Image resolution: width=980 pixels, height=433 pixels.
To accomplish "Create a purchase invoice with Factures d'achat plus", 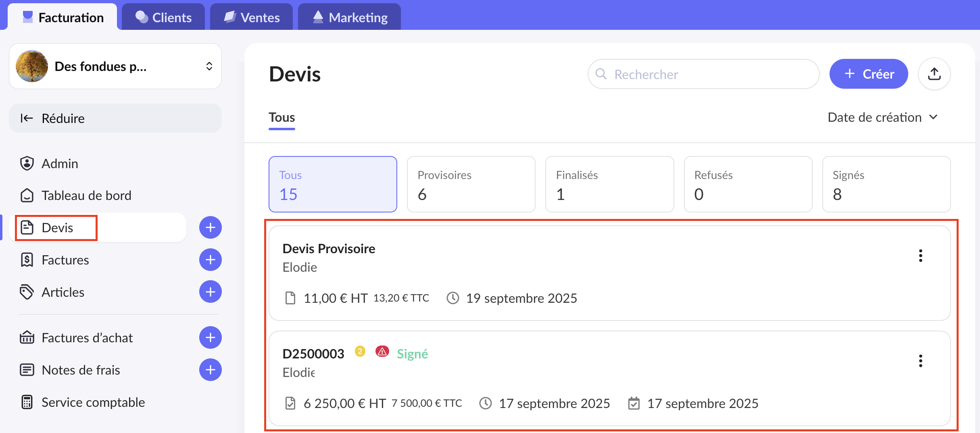I will point(210,337).
